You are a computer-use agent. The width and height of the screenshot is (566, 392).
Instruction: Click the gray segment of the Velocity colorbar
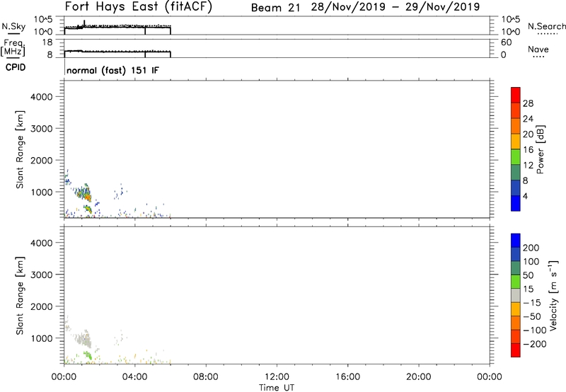coord(516,295)
